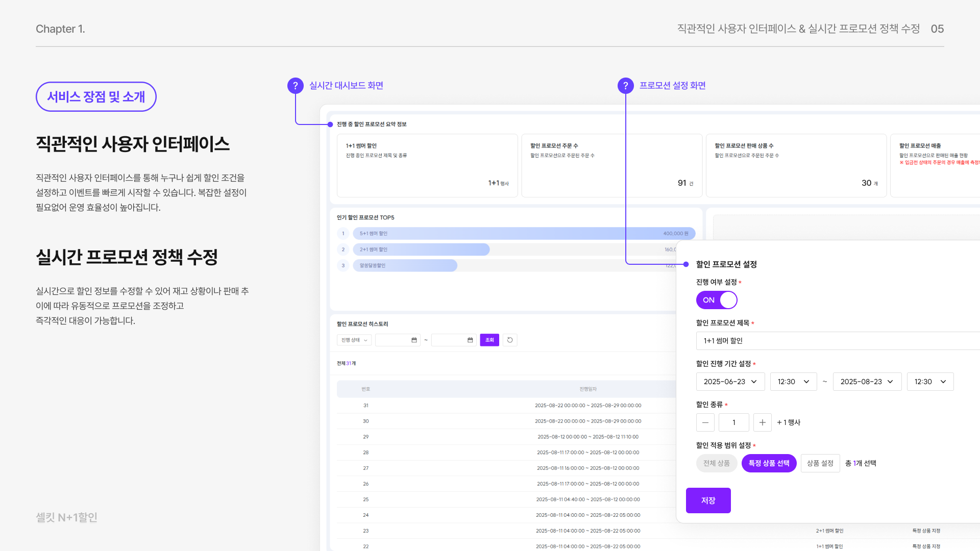Click the question icon beside 프로모션 설정 화면
Screen dimensions: 980x551
click(x=625, y=86)
